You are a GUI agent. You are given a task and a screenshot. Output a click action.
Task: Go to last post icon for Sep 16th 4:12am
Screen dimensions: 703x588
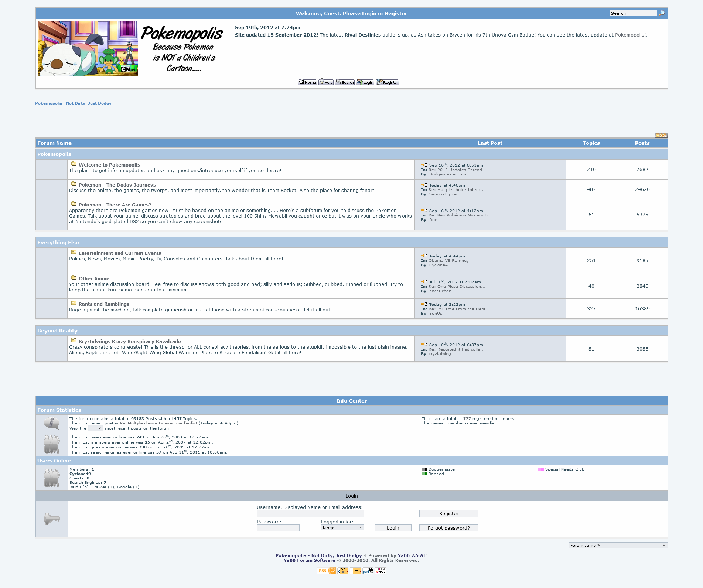tap(424, 211)
